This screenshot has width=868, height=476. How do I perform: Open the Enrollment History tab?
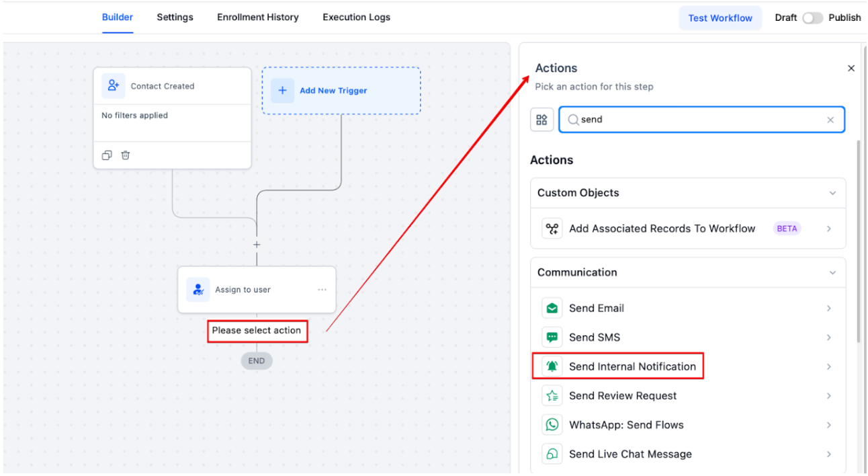(x=257, y=17)
